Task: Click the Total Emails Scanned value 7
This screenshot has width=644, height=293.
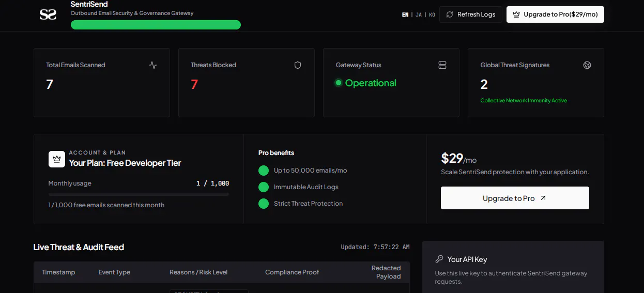Action: tap(50, 84)
